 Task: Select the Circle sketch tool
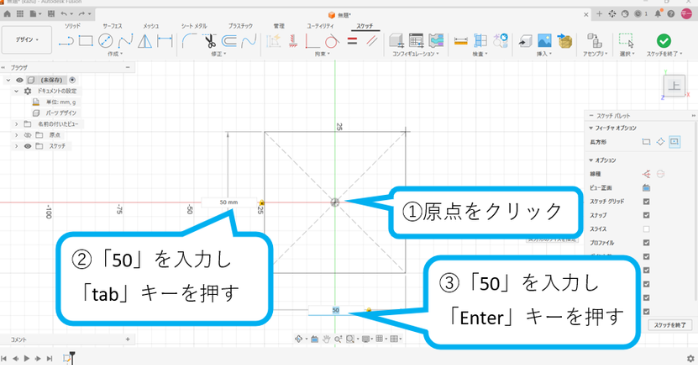pyautogui.click(x=106, y=41)
